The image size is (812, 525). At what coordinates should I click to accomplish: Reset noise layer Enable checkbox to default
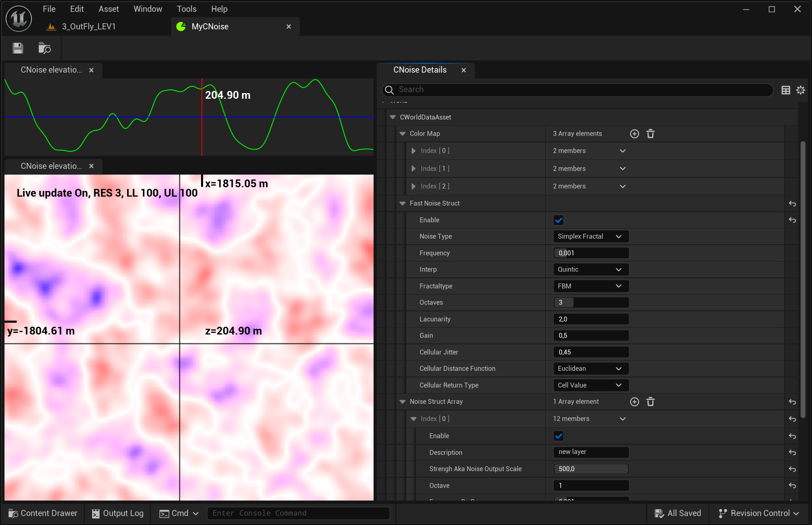792,436
